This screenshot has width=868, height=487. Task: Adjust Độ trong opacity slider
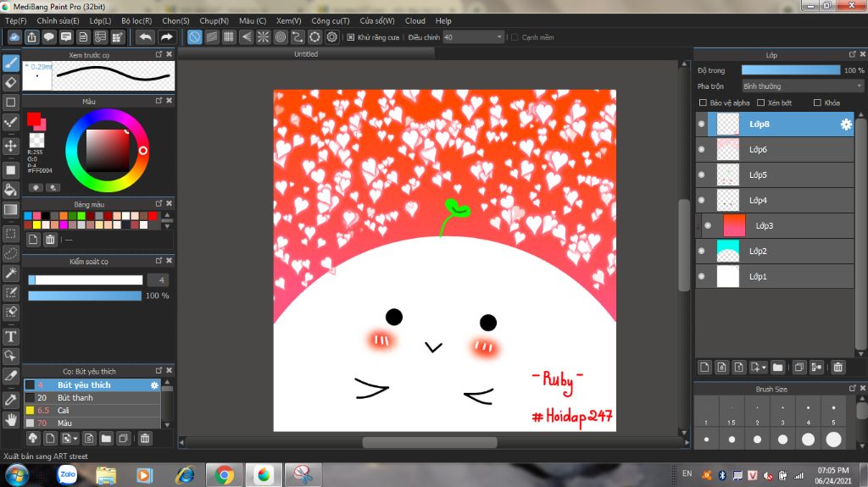point(791,69)
